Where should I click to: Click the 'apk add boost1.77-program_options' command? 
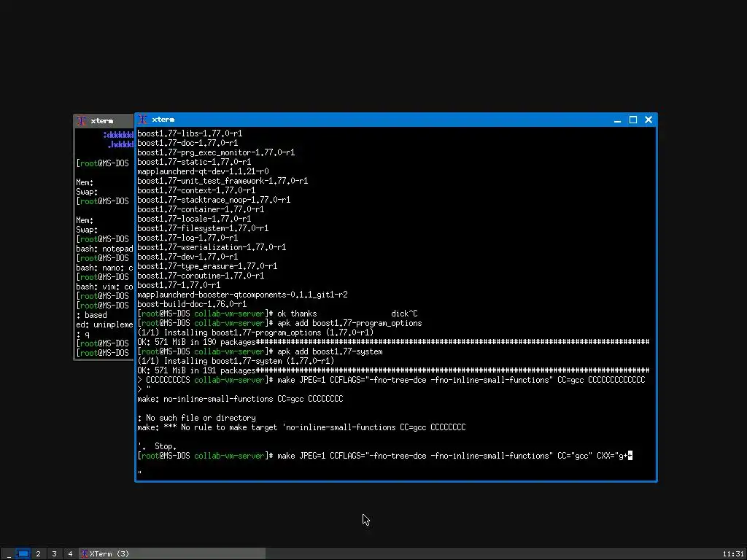point(349,323)
